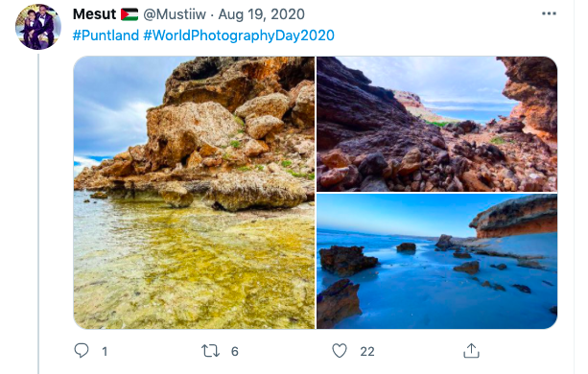Click the display name Mesut
This screenshot has height=374, width=588.
point(95,14)
